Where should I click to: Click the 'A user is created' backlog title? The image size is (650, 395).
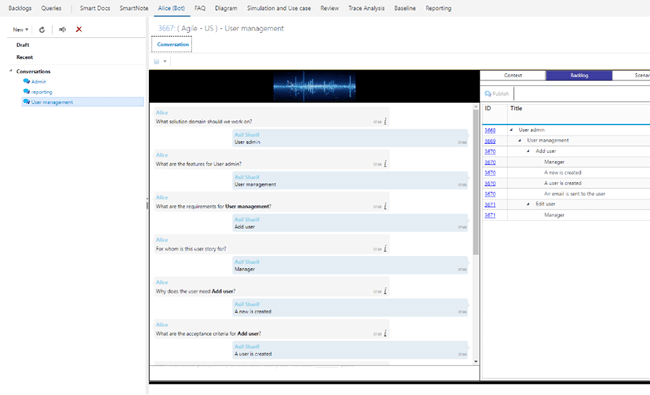563,183
